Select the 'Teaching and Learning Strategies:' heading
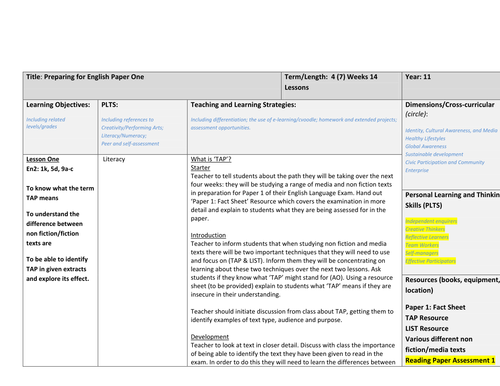This screenshot has height=386, width=500. 243,105
